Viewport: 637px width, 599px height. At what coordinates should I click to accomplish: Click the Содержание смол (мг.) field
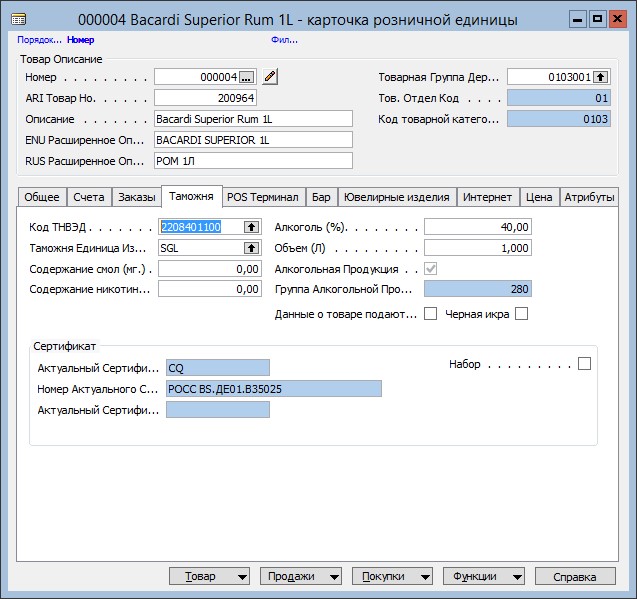pyautogui.click(x=210, y=269)
